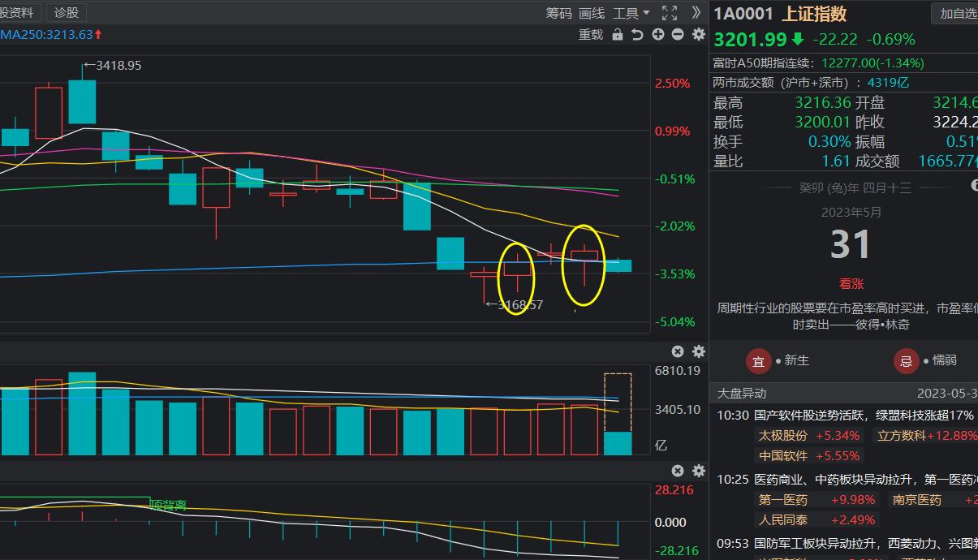The image size is (978, 560).
Task: Collapse side panel with double-chevron icon
Action: [x=696, y=13]
